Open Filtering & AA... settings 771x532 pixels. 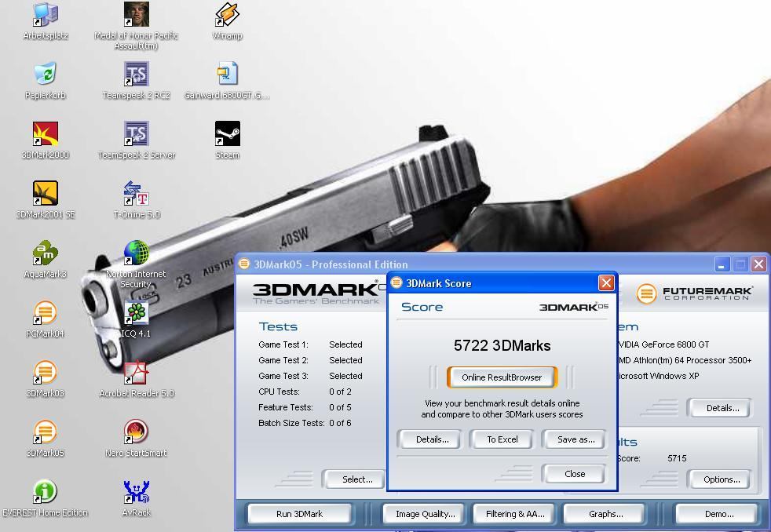click(515, 514)
